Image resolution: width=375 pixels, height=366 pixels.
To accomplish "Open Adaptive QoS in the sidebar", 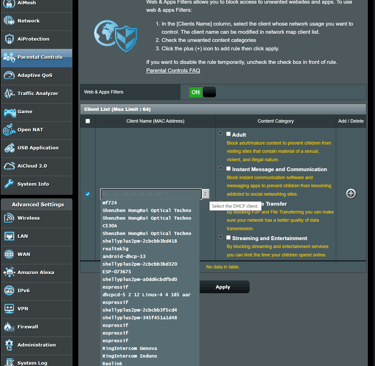I will pyautogui.click(x=36, y=75).
